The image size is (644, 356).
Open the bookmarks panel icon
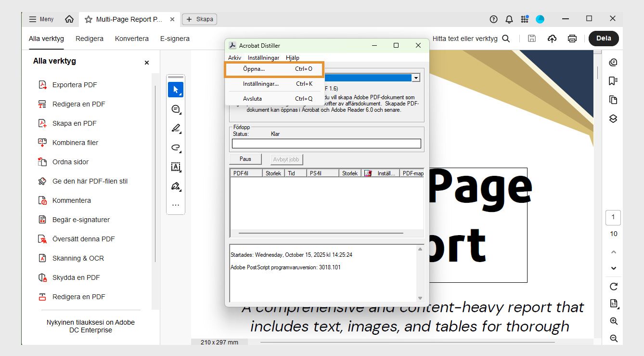(x=613, y=81)
